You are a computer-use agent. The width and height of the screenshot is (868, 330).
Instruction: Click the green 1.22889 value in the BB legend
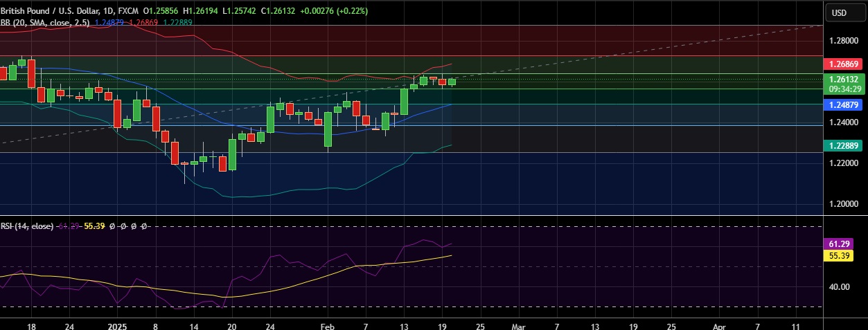coord(177,22)
